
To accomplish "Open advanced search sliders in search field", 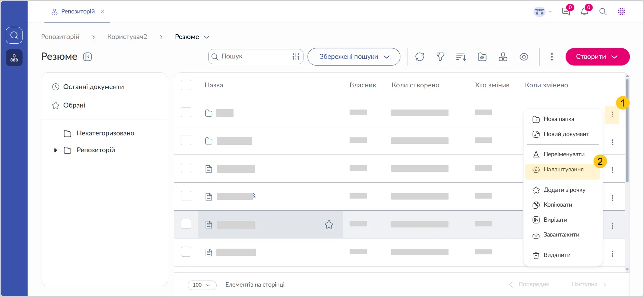I will (x=296, y=57).
